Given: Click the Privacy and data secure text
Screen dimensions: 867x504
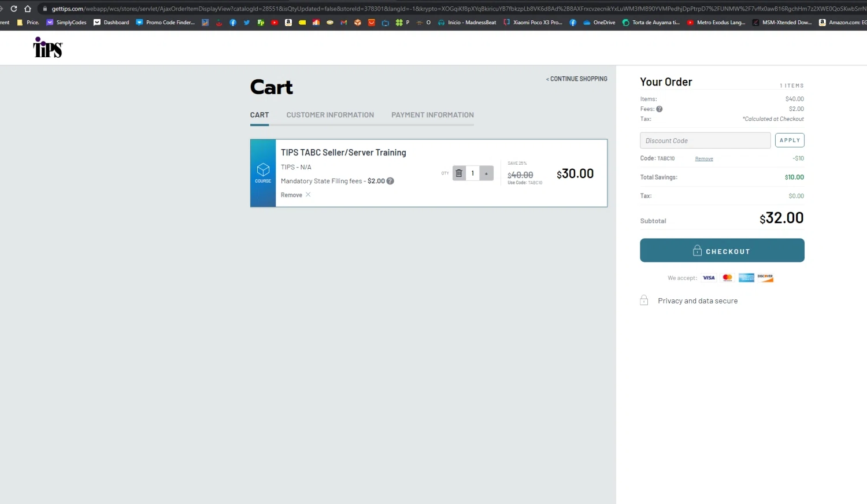Looking at the screenshot, I should pos(698,301).
